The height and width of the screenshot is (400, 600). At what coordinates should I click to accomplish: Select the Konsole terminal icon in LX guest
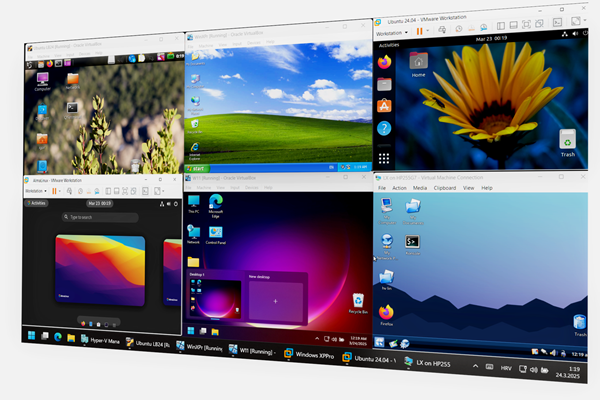click(x=412, y=245)
